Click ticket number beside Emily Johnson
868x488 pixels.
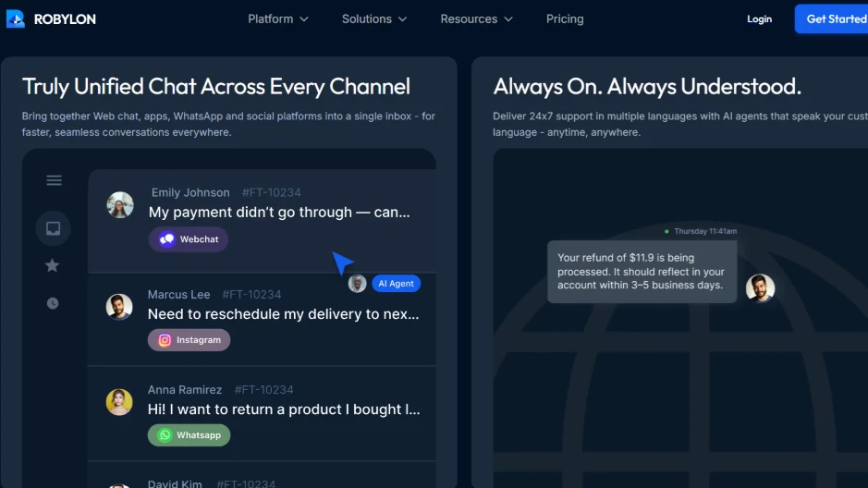271,192
